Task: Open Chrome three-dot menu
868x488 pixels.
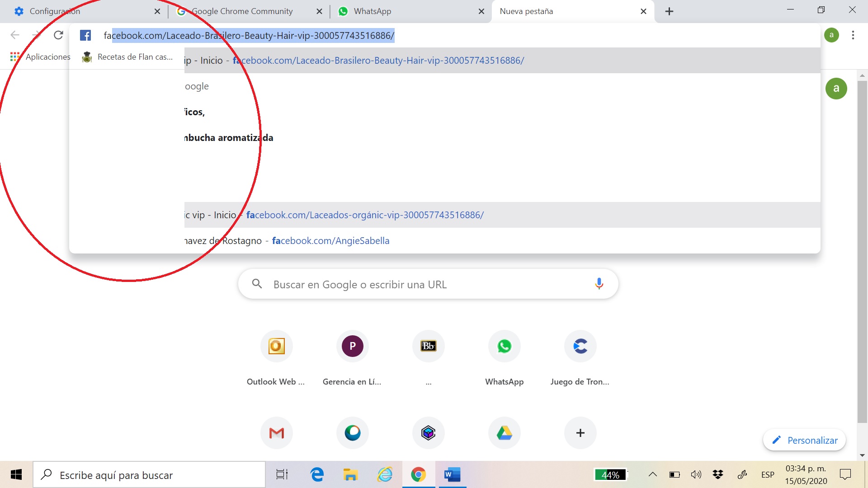Action: (853, 35)
